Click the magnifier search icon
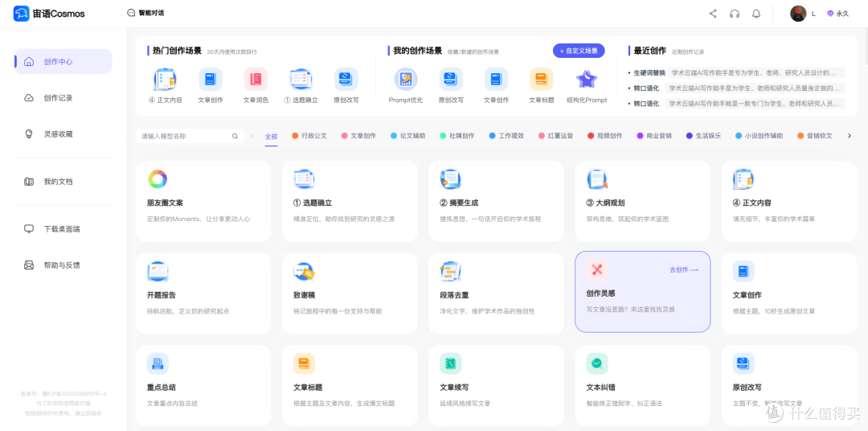The image size is (868, 431). pos(235,136)
